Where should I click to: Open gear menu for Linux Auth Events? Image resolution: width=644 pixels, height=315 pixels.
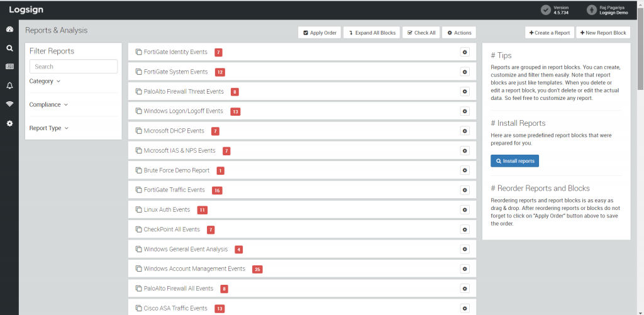[465, 210]
